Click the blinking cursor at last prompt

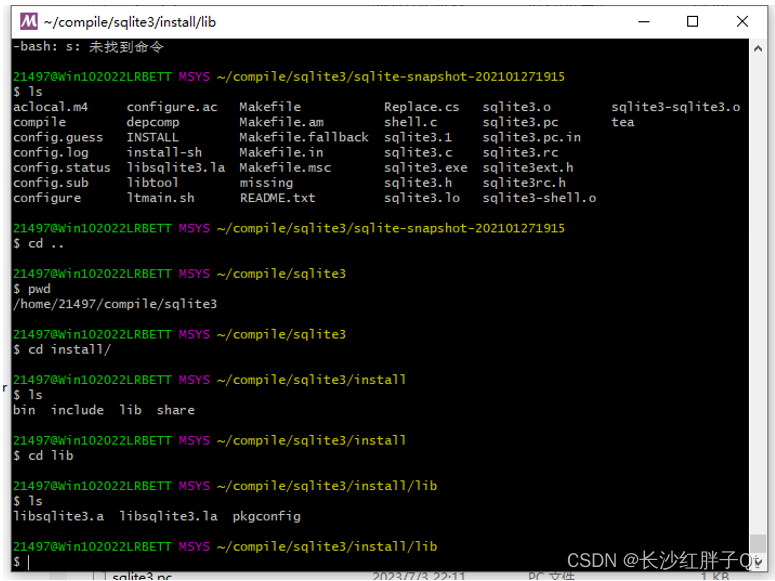tap(29, 562)
